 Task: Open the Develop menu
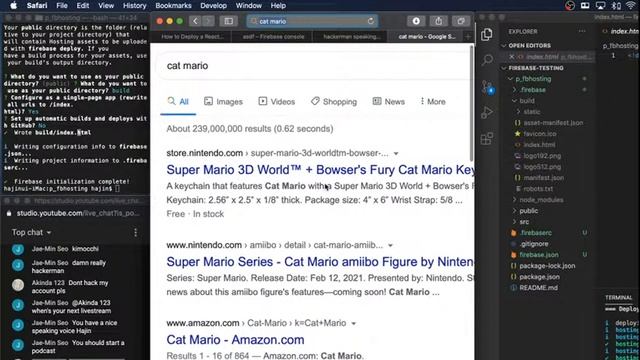coord(213,6)
